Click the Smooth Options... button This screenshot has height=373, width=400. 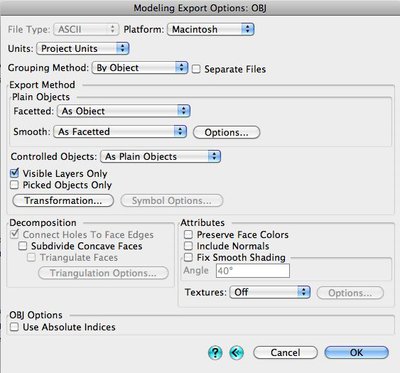pyautogui.click(x=226, y=132)
